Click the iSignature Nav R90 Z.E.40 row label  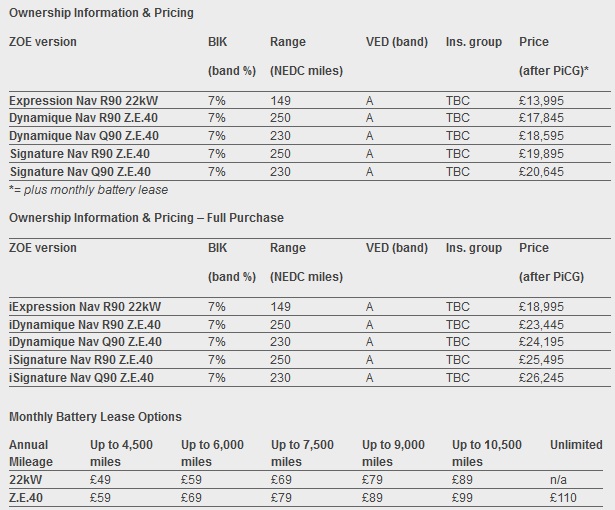[81, 360]
